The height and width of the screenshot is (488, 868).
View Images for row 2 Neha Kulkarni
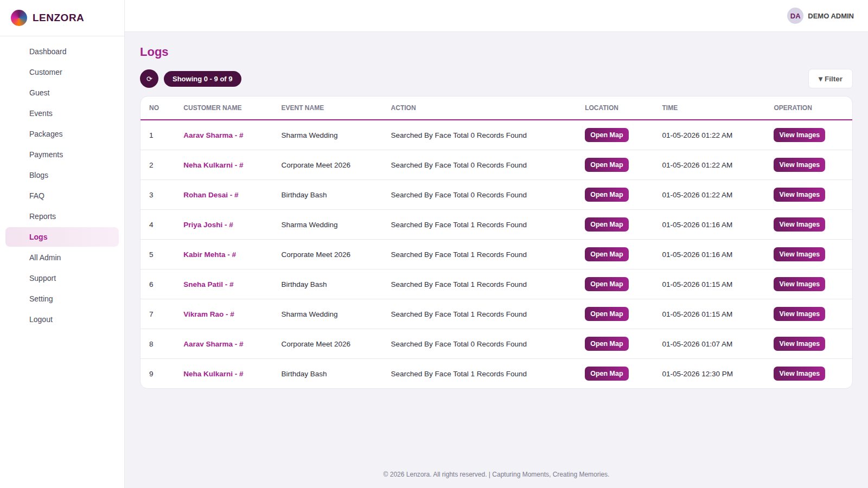click(x=799, y=165)
